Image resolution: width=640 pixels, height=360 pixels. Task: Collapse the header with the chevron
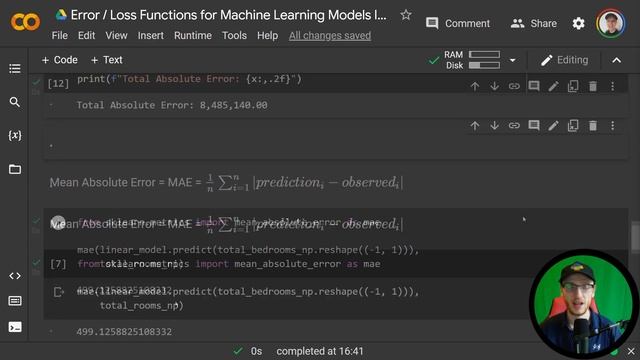coord(616,60)
